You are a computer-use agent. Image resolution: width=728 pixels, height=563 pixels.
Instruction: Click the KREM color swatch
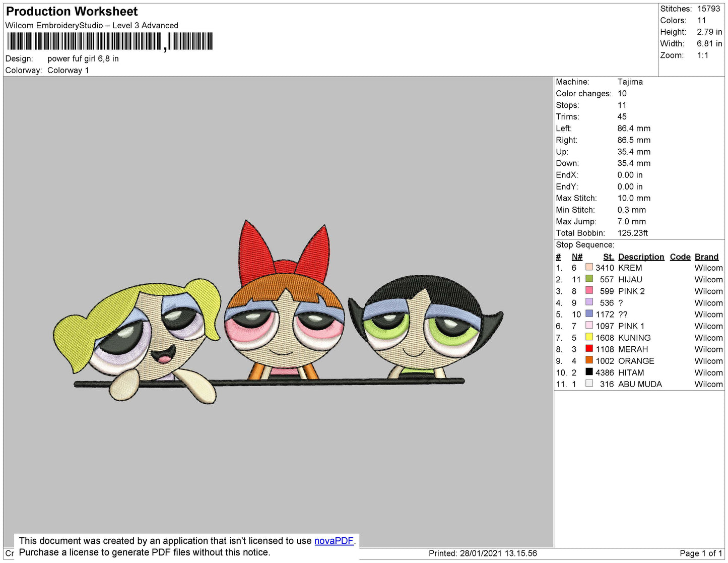coord(589,267)
